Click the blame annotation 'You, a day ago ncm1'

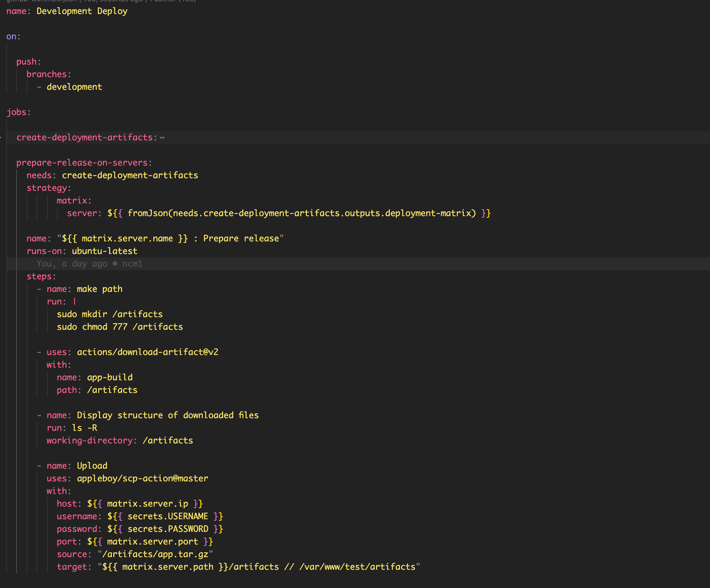point(89,263)
